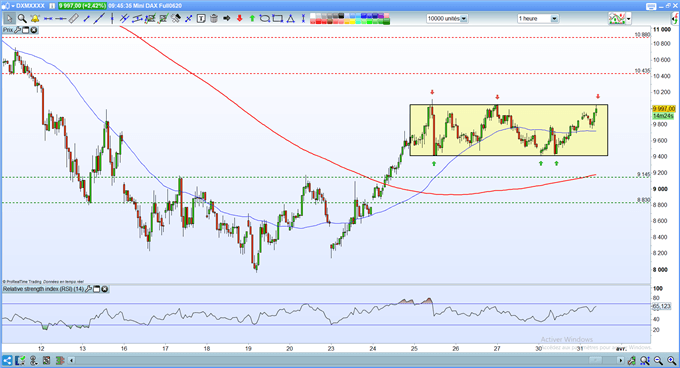The width and height of the screenshot is (680, 368).
Task: Select the black right arrow tool
Action: (226, 18)
